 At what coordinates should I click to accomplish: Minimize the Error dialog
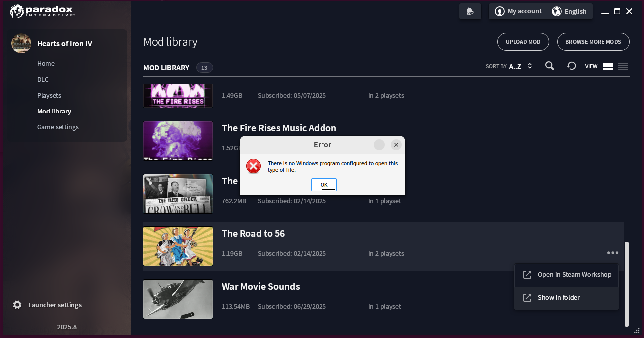click(x=380, y=145)
